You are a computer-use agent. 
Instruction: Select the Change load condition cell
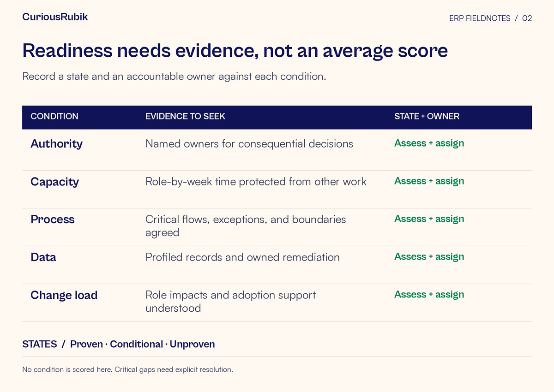point(64,295)
